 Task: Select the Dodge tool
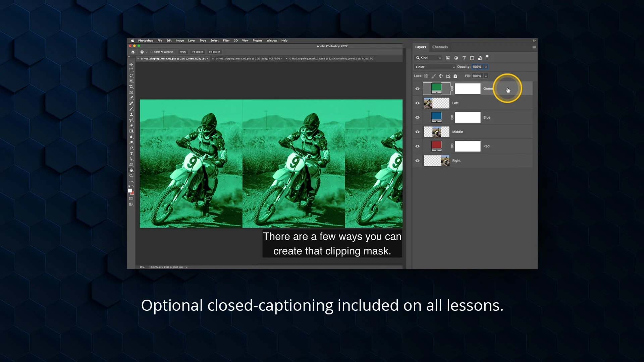point(131,142)
